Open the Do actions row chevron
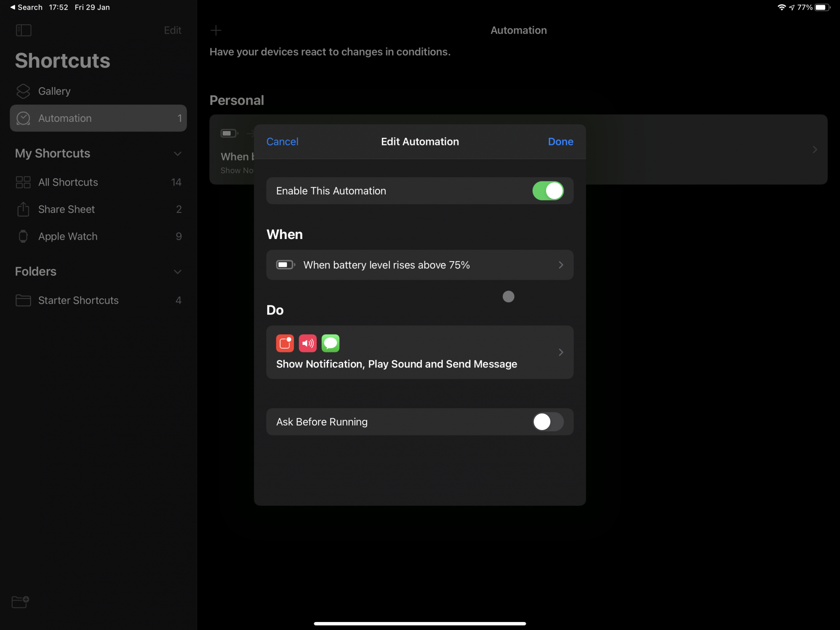This screenshot has width=840, height=630. (x=561, y=352)
